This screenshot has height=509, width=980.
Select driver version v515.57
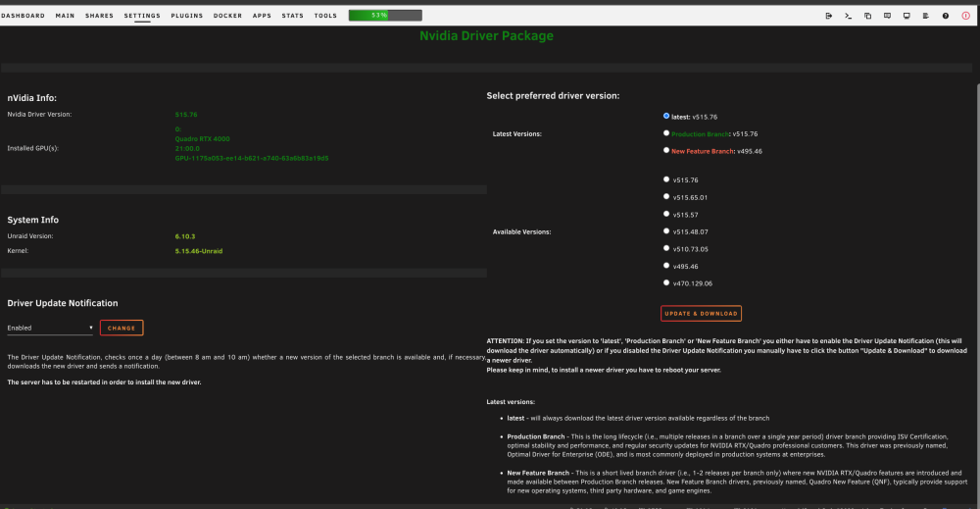click(666, 214)
